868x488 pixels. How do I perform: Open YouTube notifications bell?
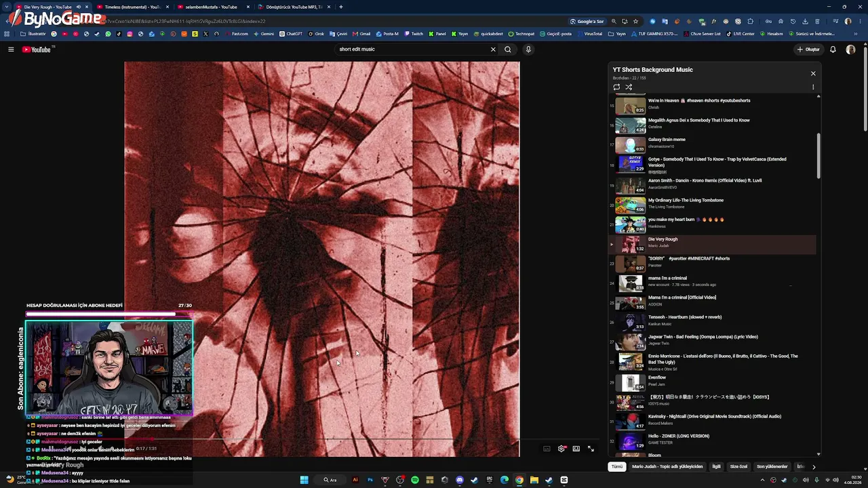click(833, 49)
